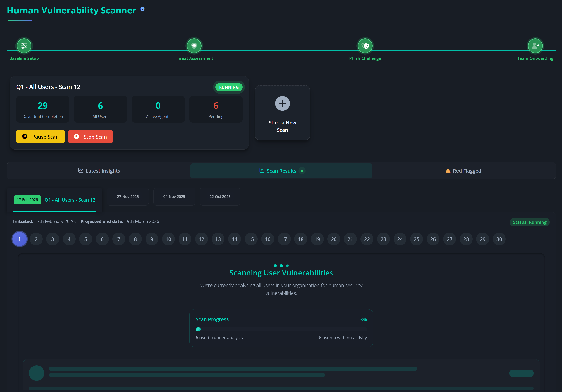562x392 pixels.
Task: Open the 27-Nov 2025 scan tab
Action: pyautogui.click(x=127, y=197)
